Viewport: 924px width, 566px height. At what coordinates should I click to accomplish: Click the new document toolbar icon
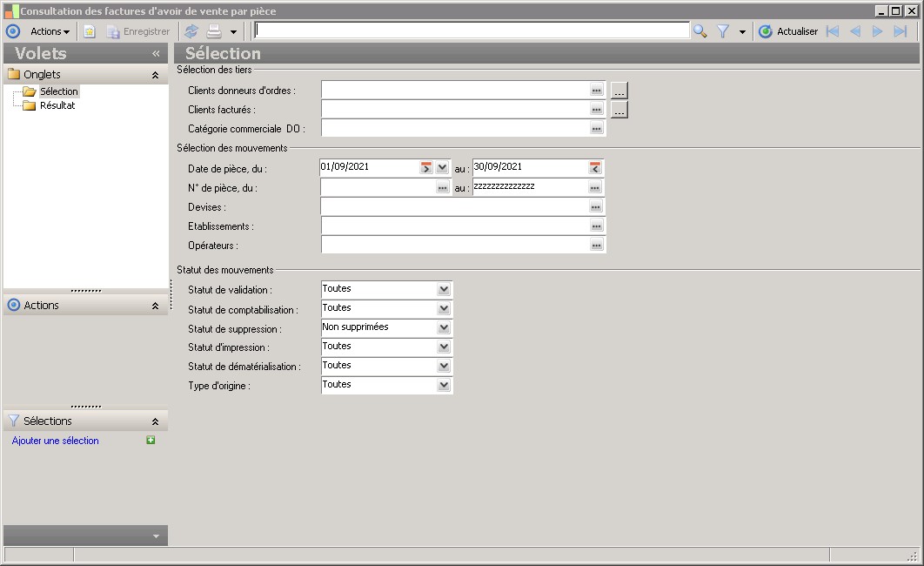coord(90,31)
